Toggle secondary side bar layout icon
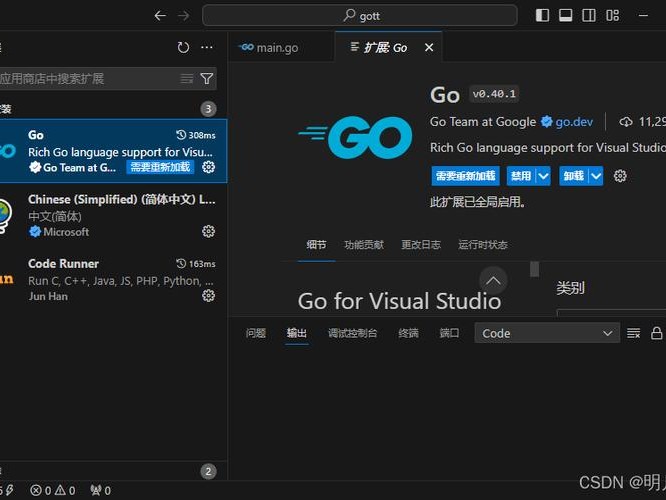 (589, 15)
